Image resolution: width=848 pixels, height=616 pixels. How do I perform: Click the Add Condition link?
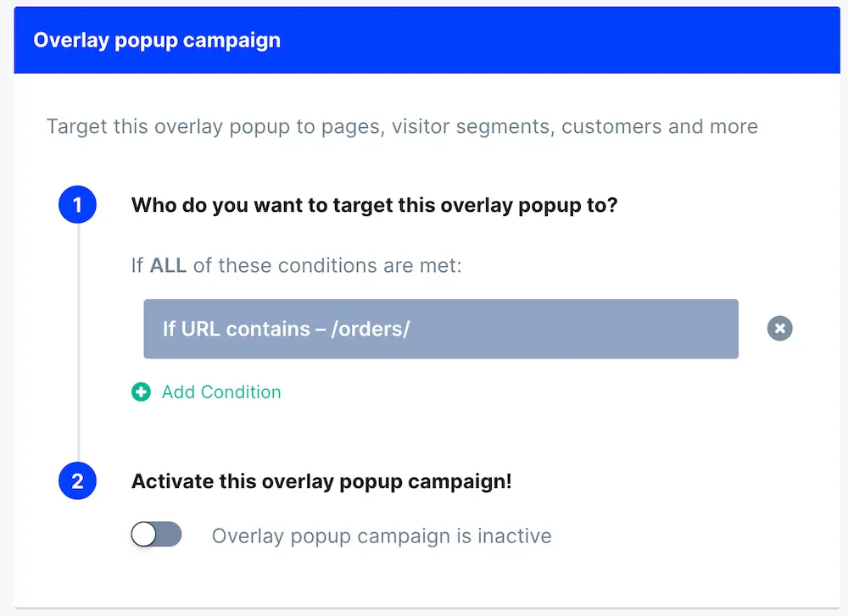pos(220,391)
